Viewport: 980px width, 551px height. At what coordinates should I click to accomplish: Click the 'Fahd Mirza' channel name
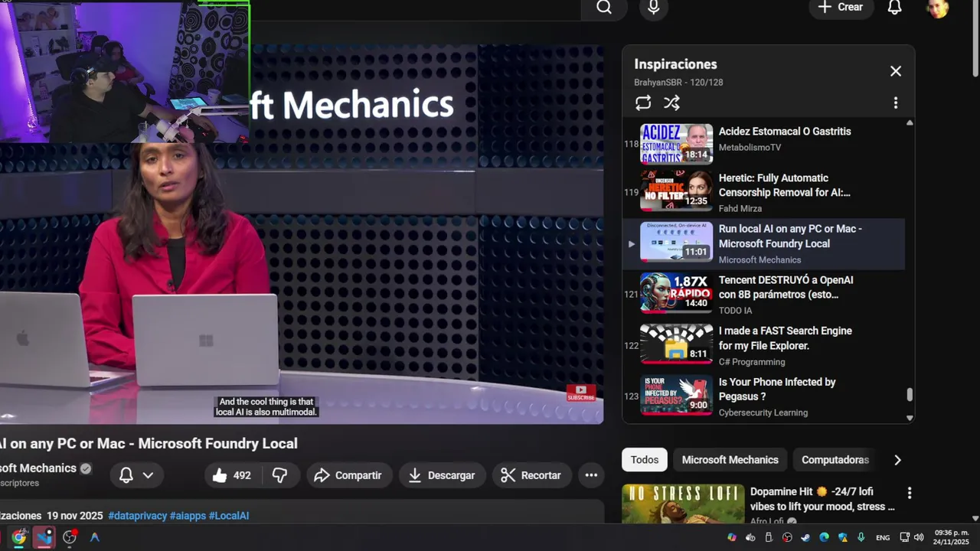[x=740, y=208]
